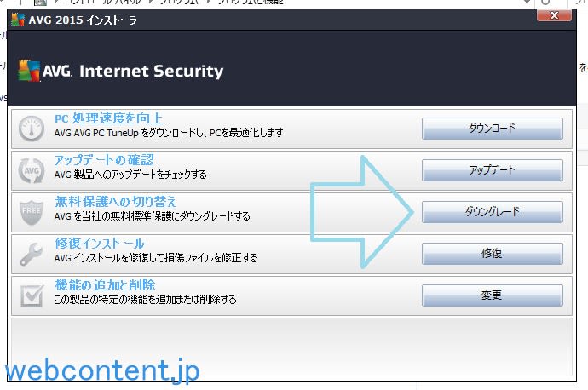This screenshot has width=588, height=390.
Task: Select the アップデートの確認 heading
Action: (104, 160)
